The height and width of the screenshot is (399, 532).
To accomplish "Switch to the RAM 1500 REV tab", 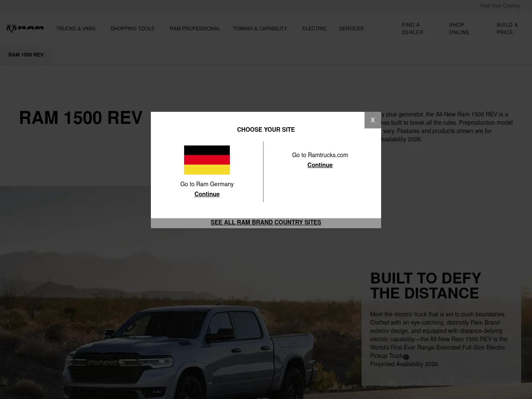I will tap(26, 55).
